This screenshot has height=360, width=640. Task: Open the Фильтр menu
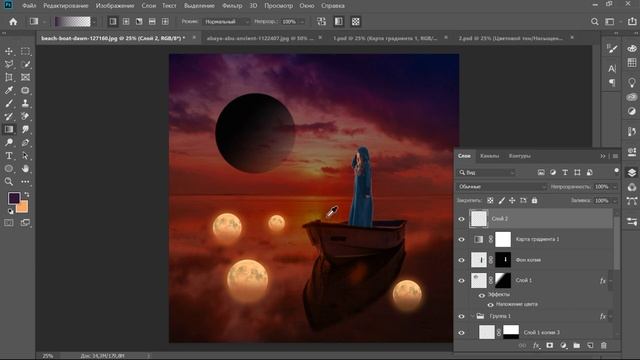(x=232, y=6)
